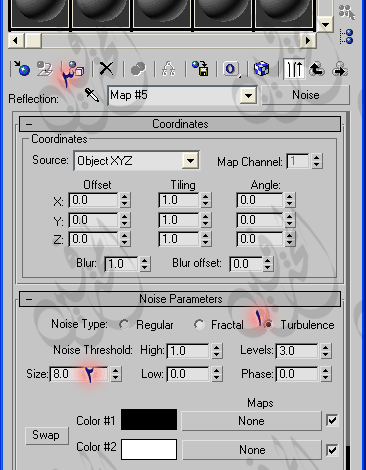Click the Noise map type button

(x=305, y=95)
